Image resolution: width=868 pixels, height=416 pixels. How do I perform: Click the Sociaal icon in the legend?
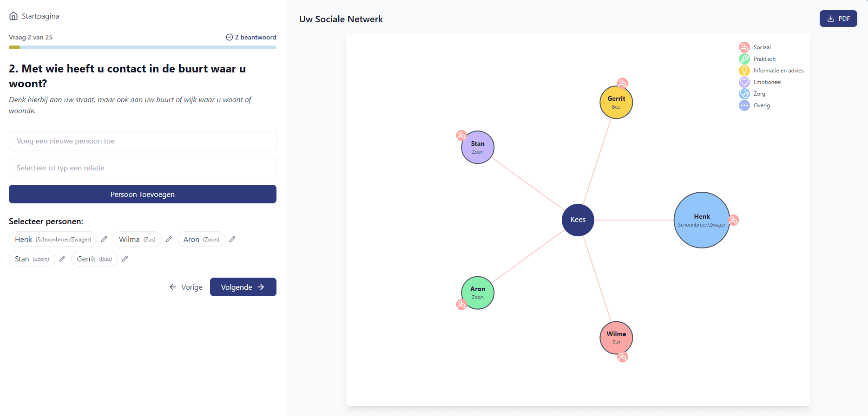(x=744, y=47)
